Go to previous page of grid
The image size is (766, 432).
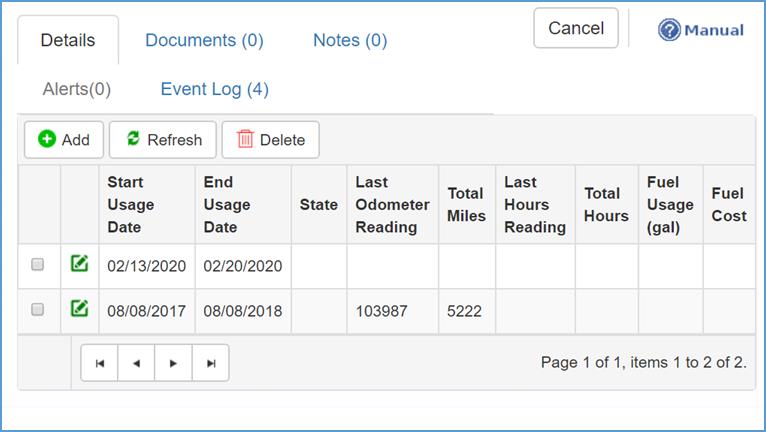click(137, 363)
